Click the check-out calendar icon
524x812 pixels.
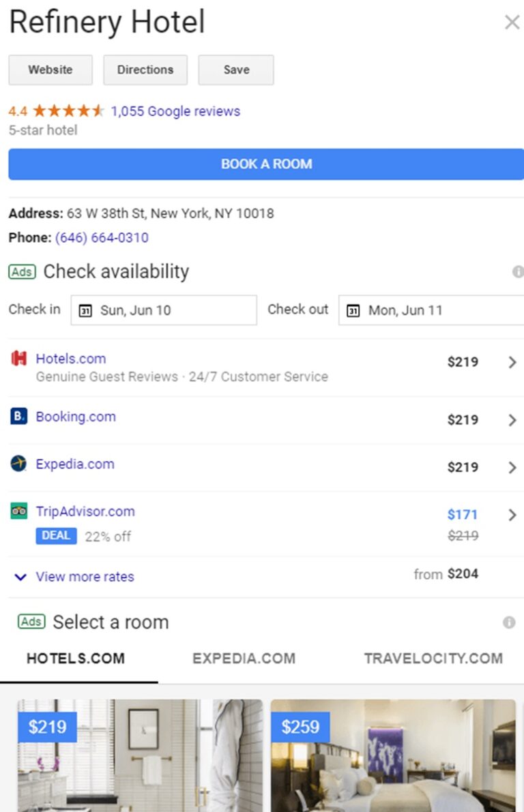353,311
